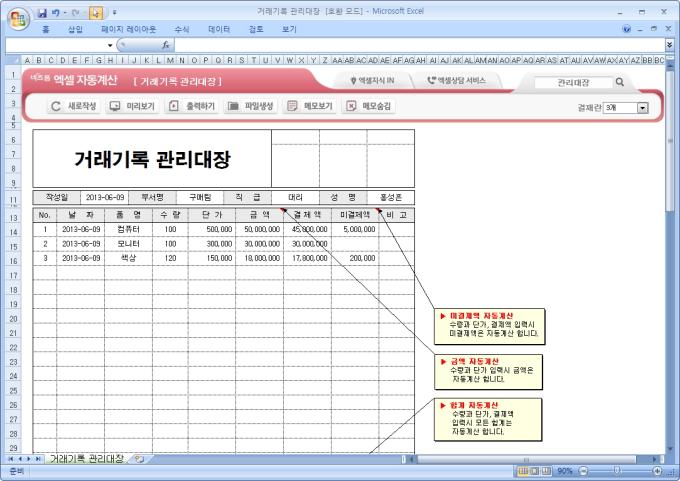This screenshot has width=680, height=481.
Task: Open the 엑셀지식 IN tab
Action: point(373,81)
